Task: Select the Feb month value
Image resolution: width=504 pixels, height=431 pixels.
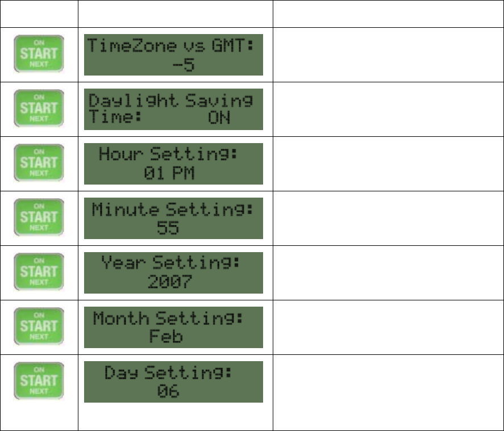Action: 166,336
